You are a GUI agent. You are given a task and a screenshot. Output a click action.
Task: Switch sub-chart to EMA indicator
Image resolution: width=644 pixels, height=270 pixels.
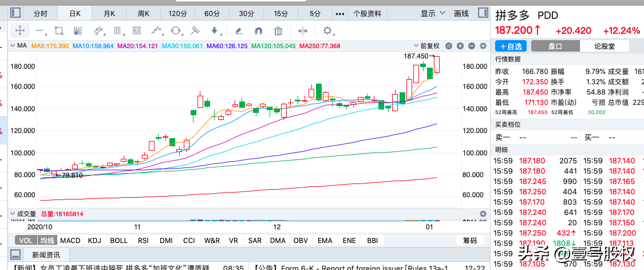[x=325, y=240]
